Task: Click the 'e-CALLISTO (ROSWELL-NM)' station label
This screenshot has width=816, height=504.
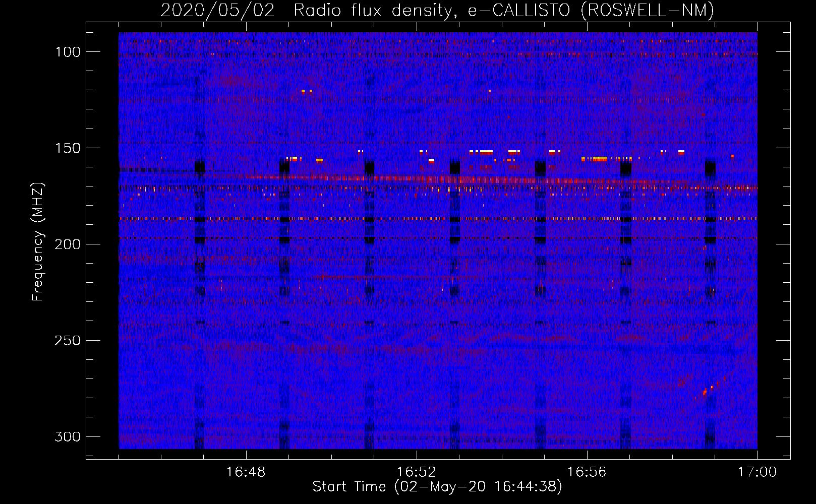Action: coord(591,10)
